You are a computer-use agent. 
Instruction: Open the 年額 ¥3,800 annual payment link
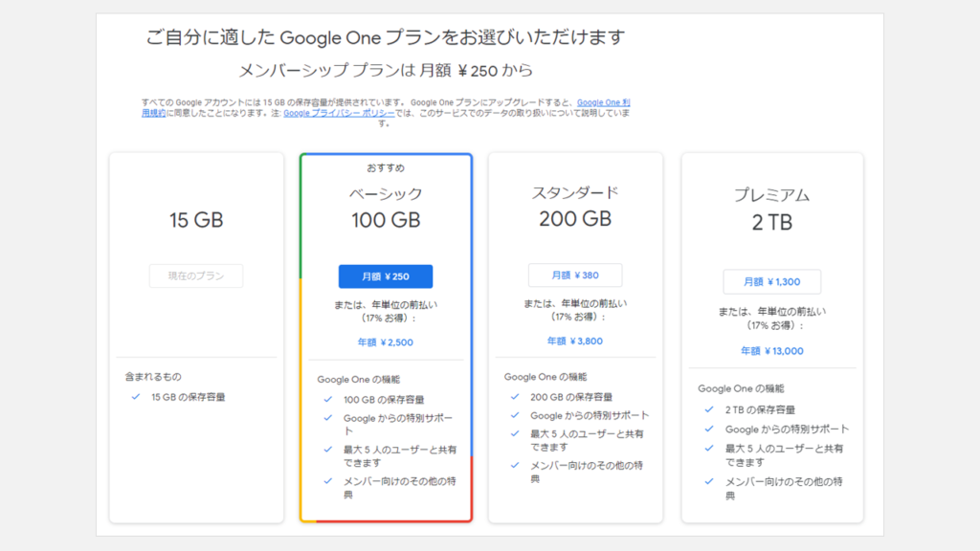[575, 341]
